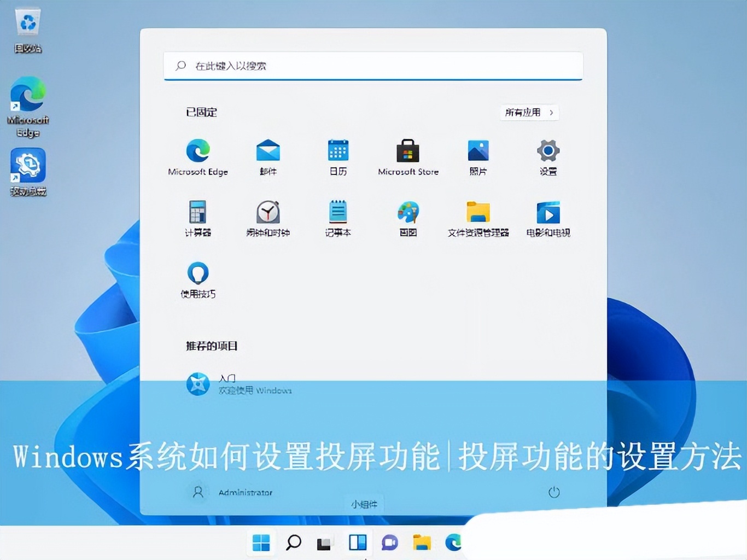Expand All apps (所有应用) list

(529, 113)
